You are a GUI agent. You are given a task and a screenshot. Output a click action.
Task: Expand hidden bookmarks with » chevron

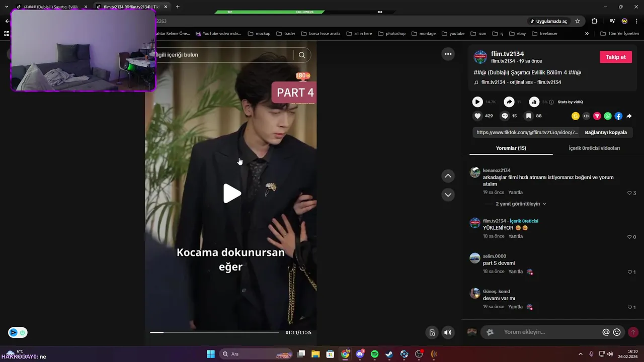tap(587, 34)
